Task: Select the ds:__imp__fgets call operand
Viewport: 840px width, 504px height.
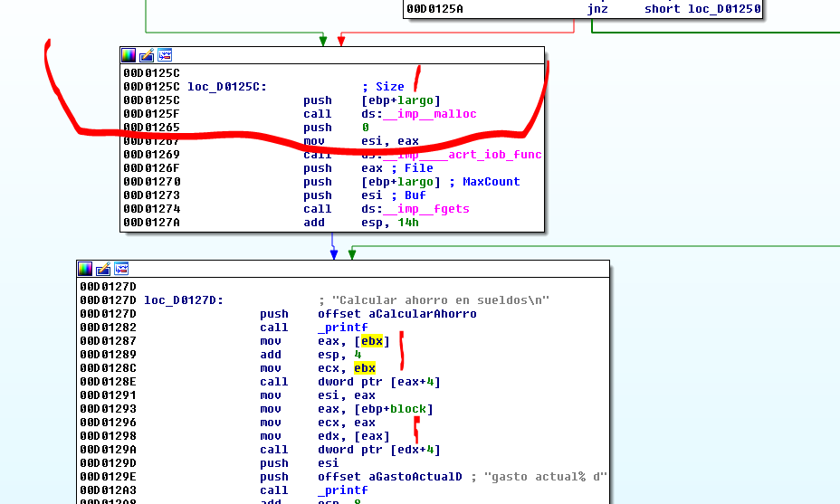Action: click(415, 209)
